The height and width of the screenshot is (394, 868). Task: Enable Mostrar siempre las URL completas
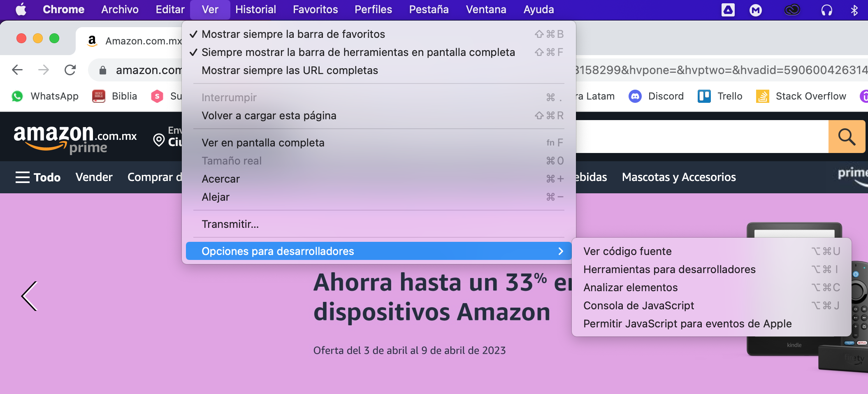pos(378,70)
